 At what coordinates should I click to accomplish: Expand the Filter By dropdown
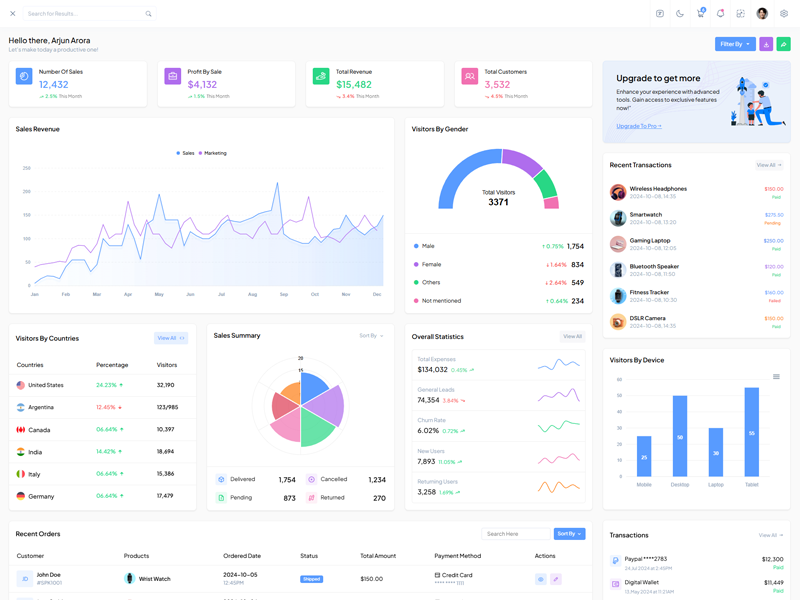735,44
